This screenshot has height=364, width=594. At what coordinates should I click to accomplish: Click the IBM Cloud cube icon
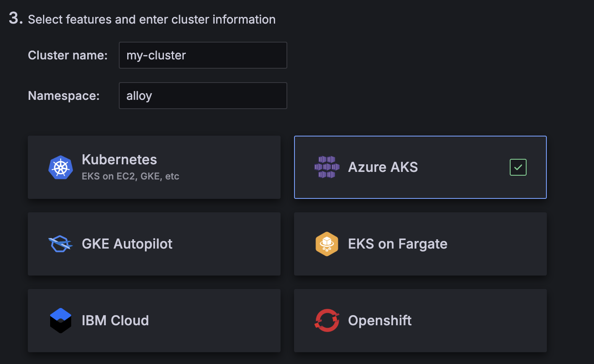pos(61,321)
